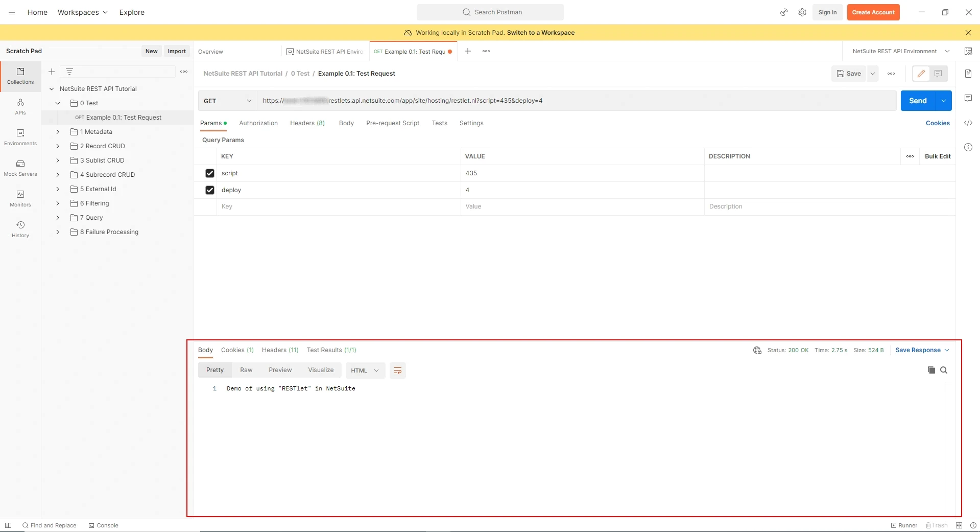Click the New button

152,51
